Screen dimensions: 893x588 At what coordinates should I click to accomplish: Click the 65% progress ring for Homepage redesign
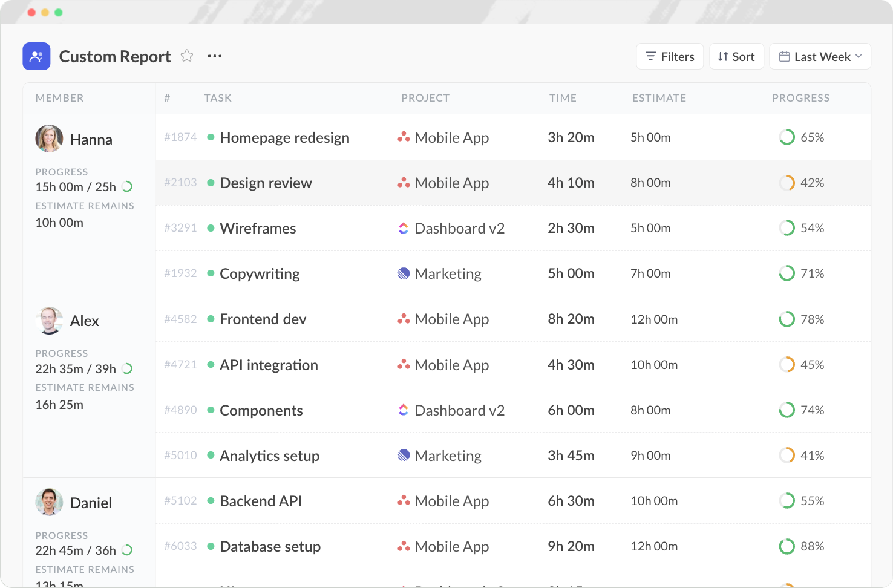(787, 137)
